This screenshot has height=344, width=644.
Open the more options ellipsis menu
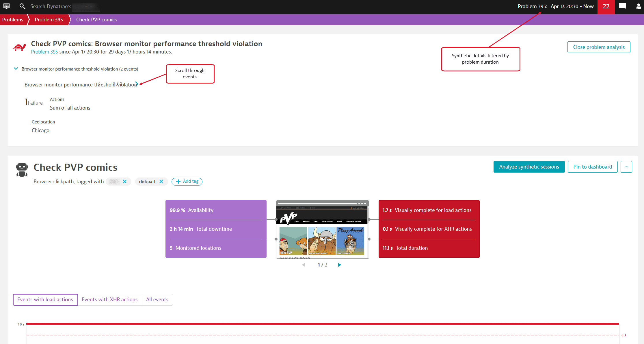pyautogui.click(x=626, y=167)
